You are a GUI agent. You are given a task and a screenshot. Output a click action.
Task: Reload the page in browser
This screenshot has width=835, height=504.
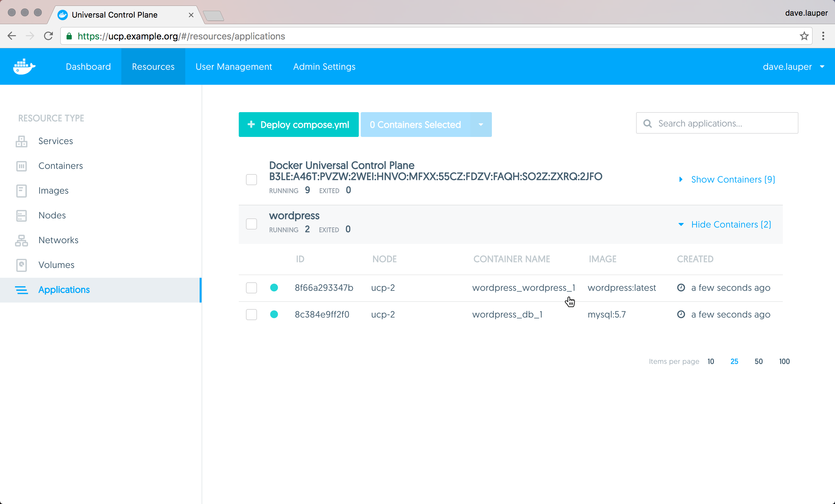(49, 36)
